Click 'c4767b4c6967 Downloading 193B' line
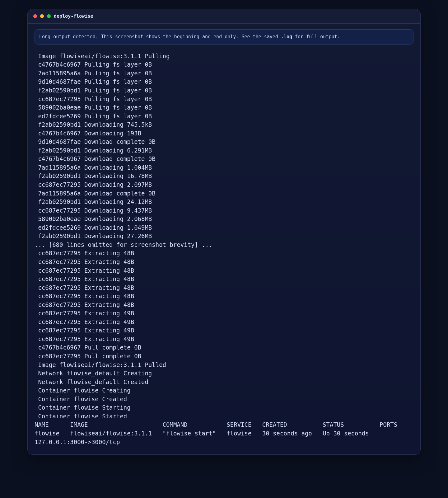 90,133
